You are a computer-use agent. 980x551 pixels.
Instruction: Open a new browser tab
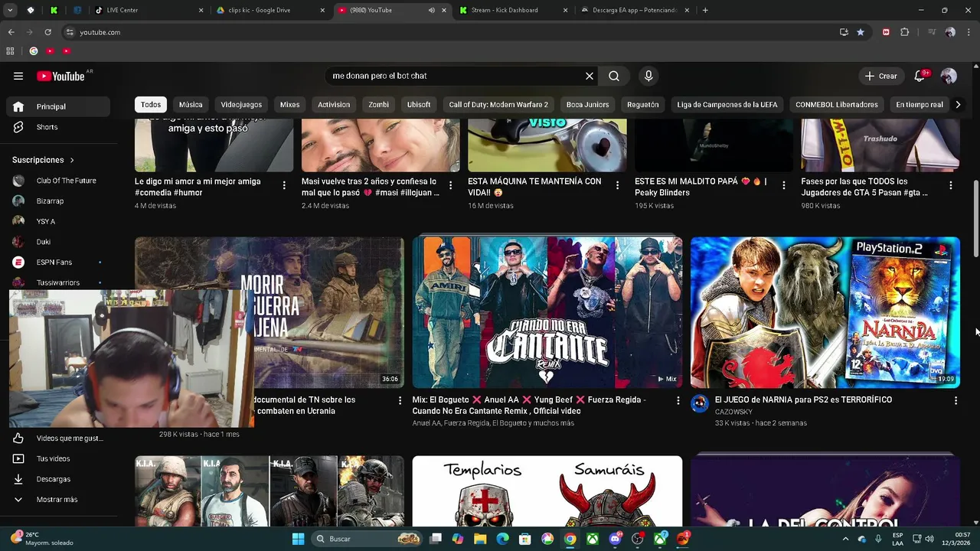point(705,10)
